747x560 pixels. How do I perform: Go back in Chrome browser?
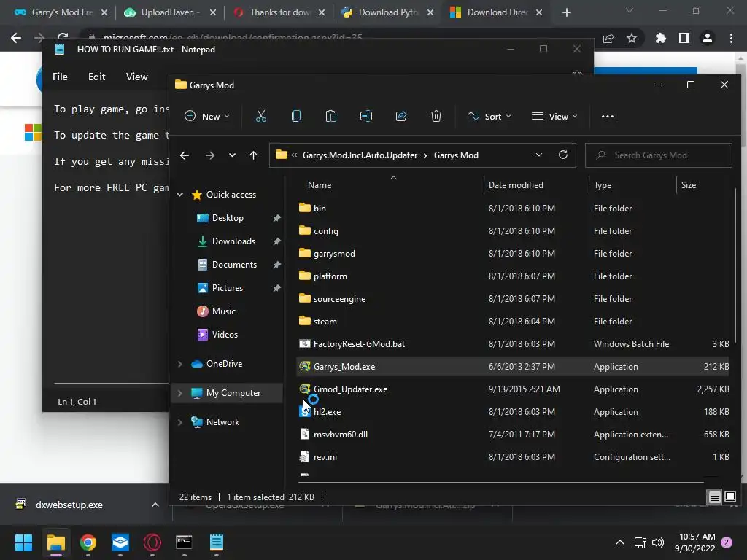tap(16, 38)
